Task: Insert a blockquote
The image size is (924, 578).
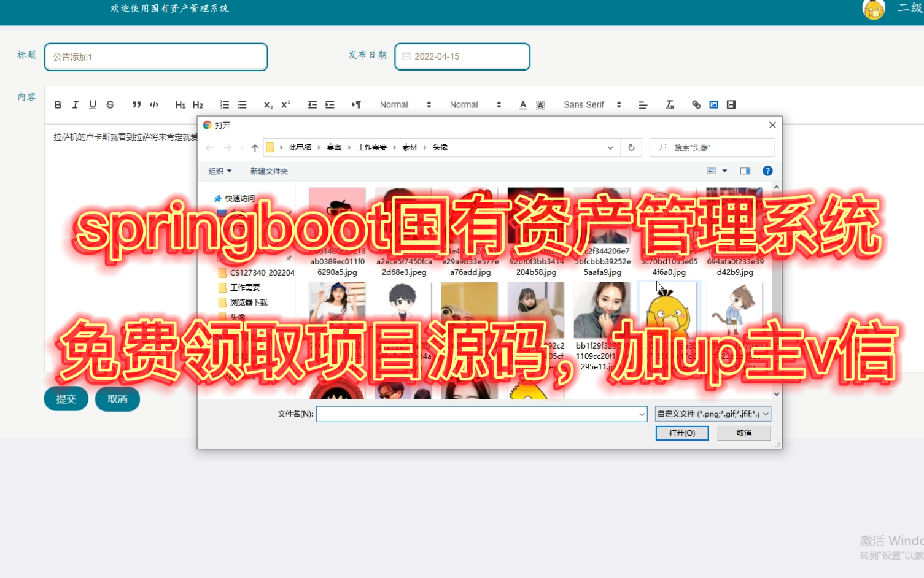Action: tap(136, 104)
